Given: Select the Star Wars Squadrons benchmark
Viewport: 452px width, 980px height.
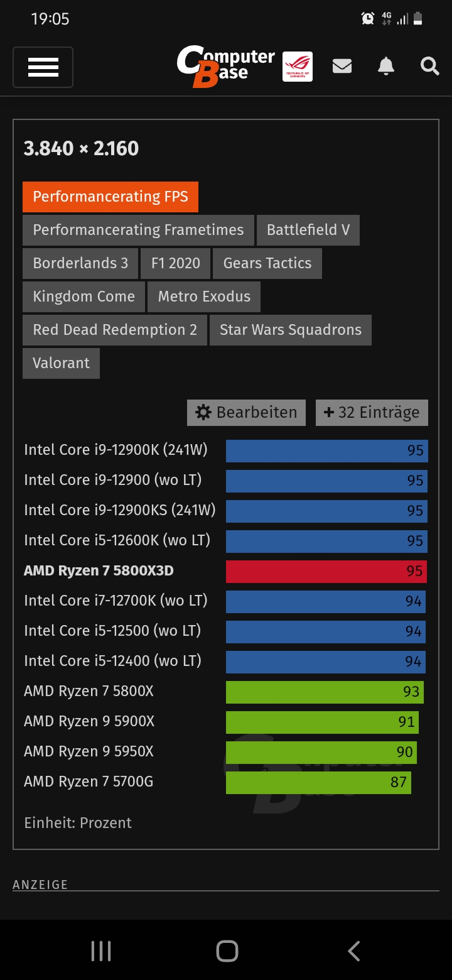Looking at the screenshot, I should pos(290,329).
